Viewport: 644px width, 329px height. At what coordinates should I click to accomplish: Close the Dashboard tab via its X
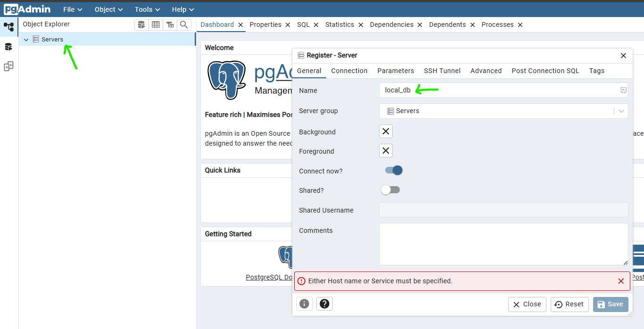(x=240, y=25)
